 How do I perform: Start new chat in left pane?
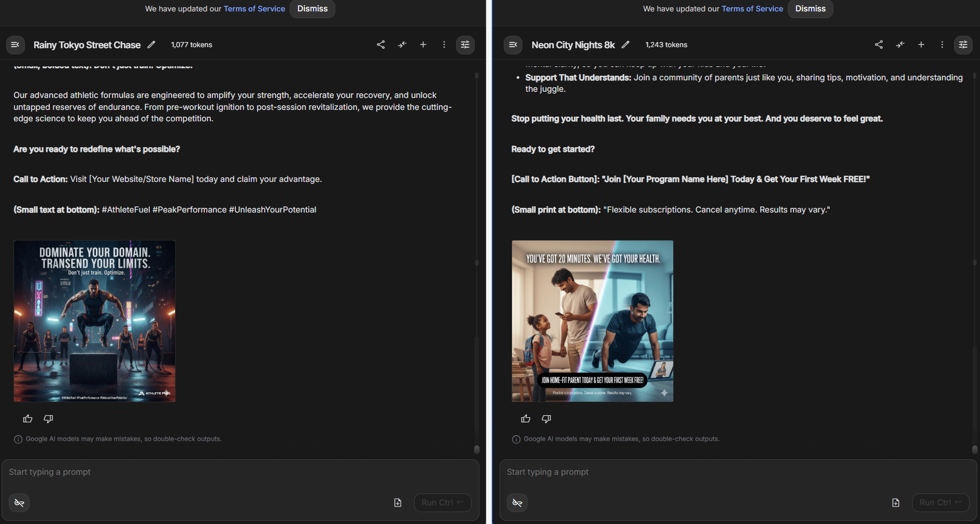[x=423, y=45]
